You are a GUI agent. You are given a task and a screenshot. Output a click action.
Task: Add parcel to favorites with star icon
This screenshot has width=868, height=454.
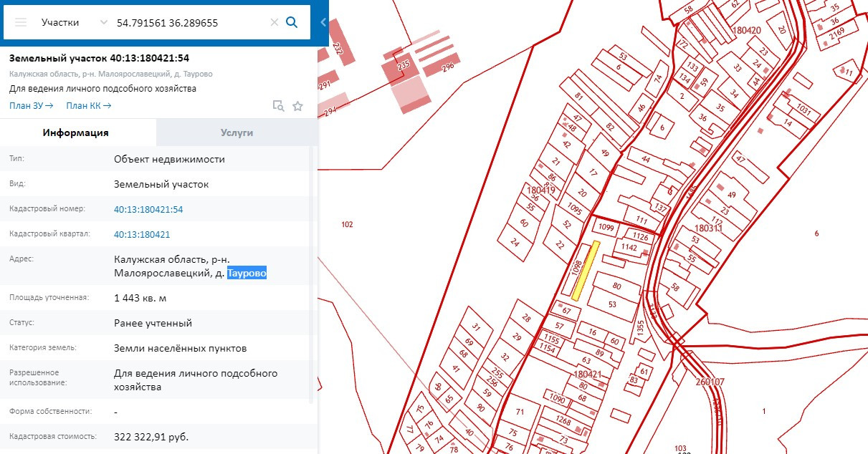click(297, 106)
